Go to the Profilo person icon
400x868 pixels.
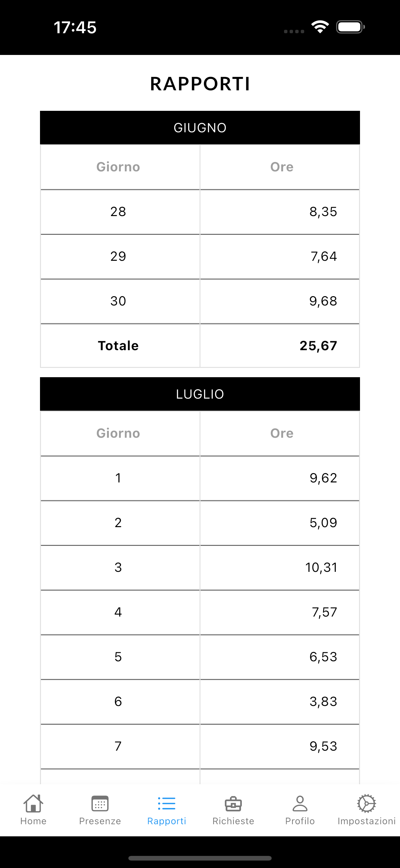coord(300,804)
